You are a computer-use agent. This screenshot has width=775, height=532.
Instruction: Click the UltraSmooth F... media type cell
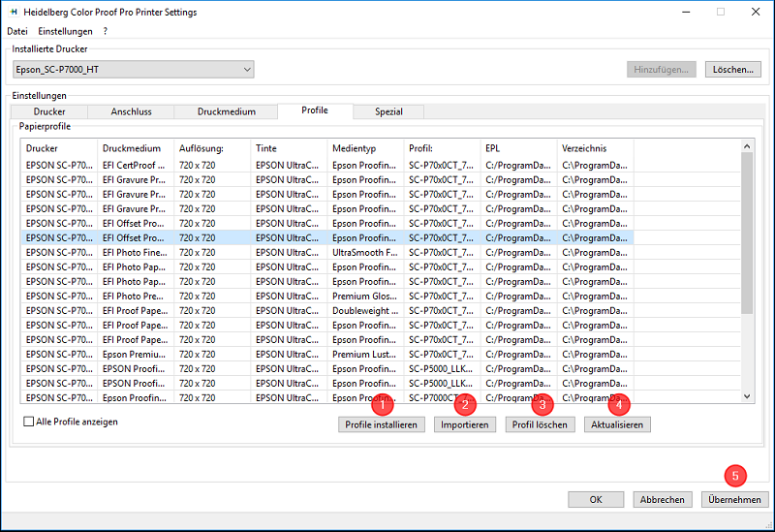click(x=365, y=253)
